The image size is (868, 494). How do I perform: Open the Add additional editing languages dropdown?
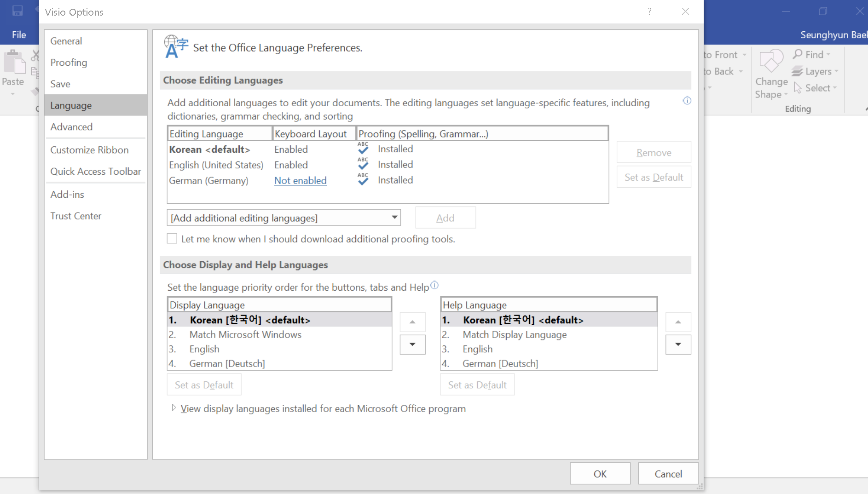coord(284,218)
